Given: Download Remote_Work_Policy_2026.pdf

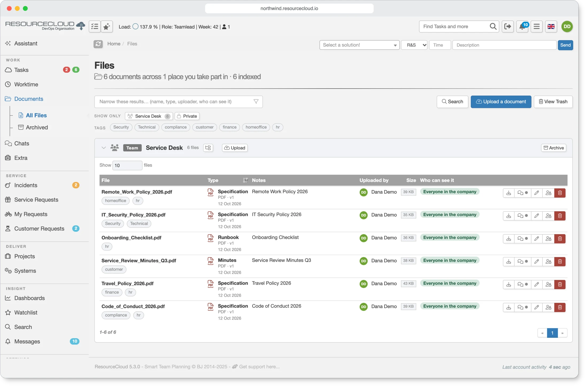Looking at the screenshot, I should pyautogui.click(x=509, y=193).
